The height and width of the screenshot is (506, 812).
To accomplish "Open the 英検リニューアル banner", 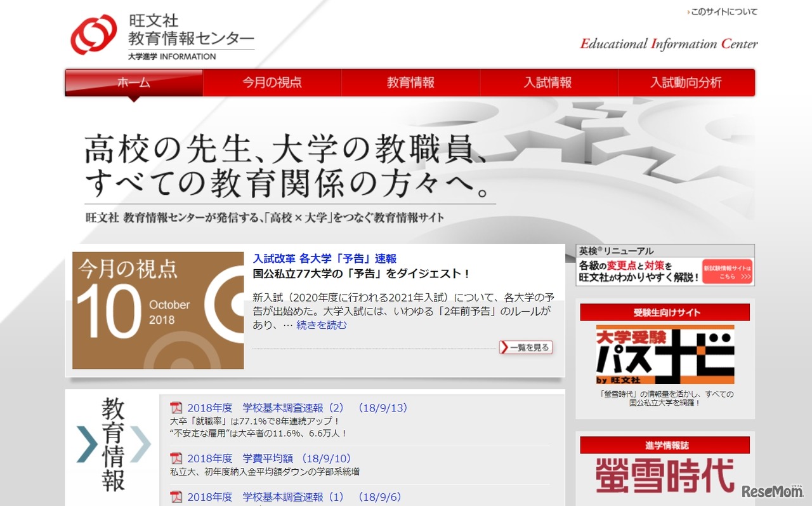I will tap(665, 265).
